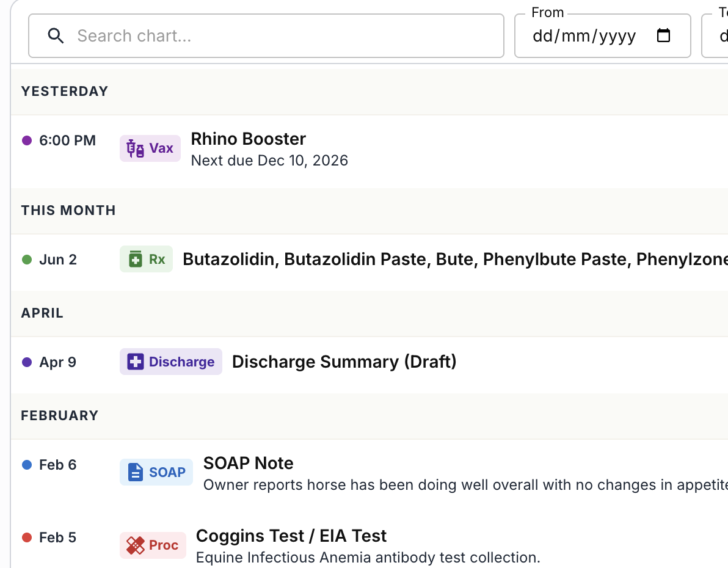The image size is (728, 568).
Task: Click the SOAP label text in badge
Action: coord(167,472)
